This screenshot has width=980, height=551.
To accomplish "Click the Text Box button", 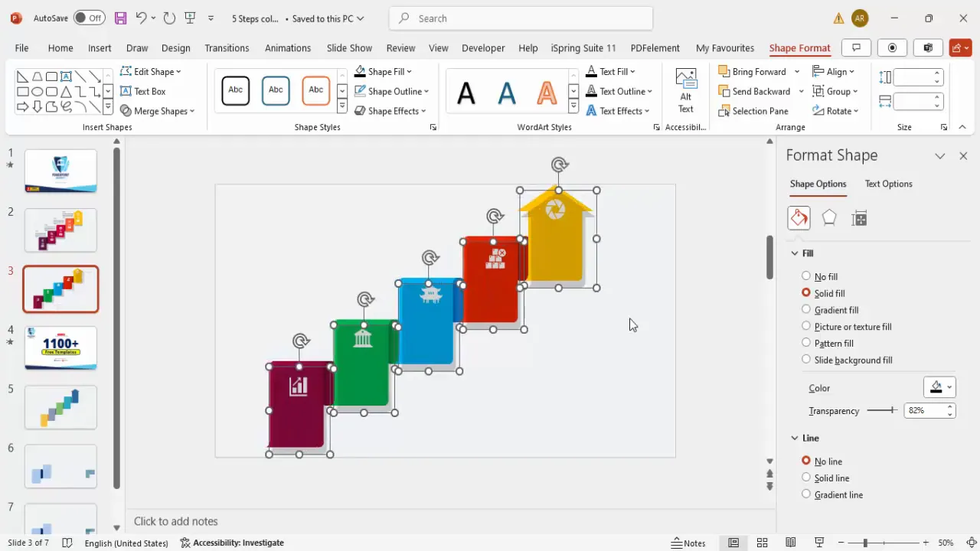I will coord(143,91).
